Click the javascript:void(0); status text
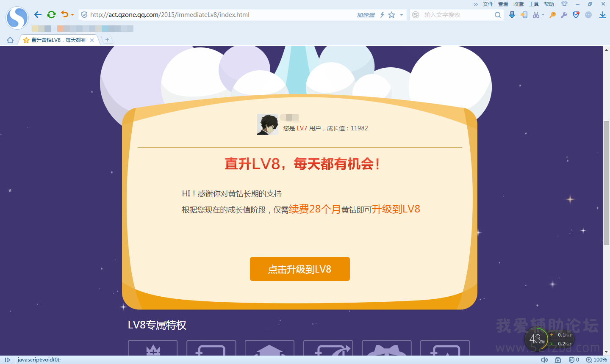The width and height of the screenshot is (610, 364). 39,360
